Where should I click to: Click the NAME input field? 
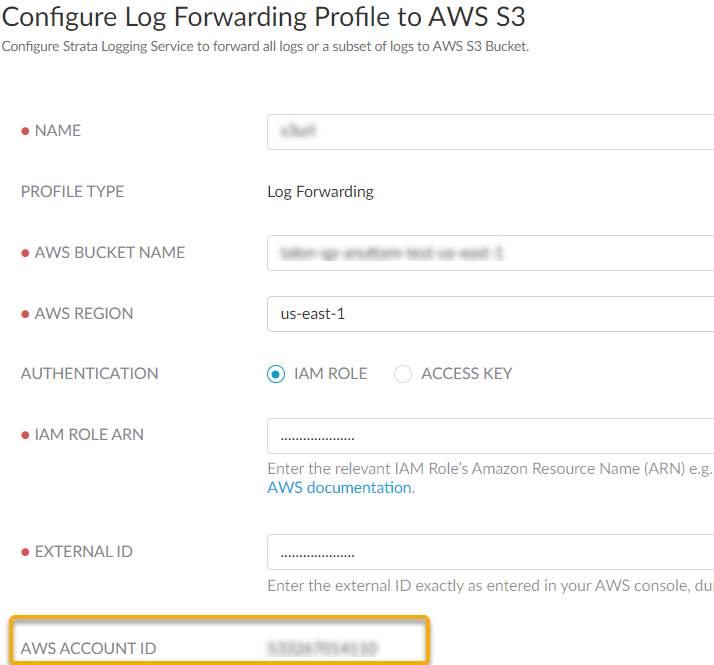pyautogui.click(x=490, y=131)
